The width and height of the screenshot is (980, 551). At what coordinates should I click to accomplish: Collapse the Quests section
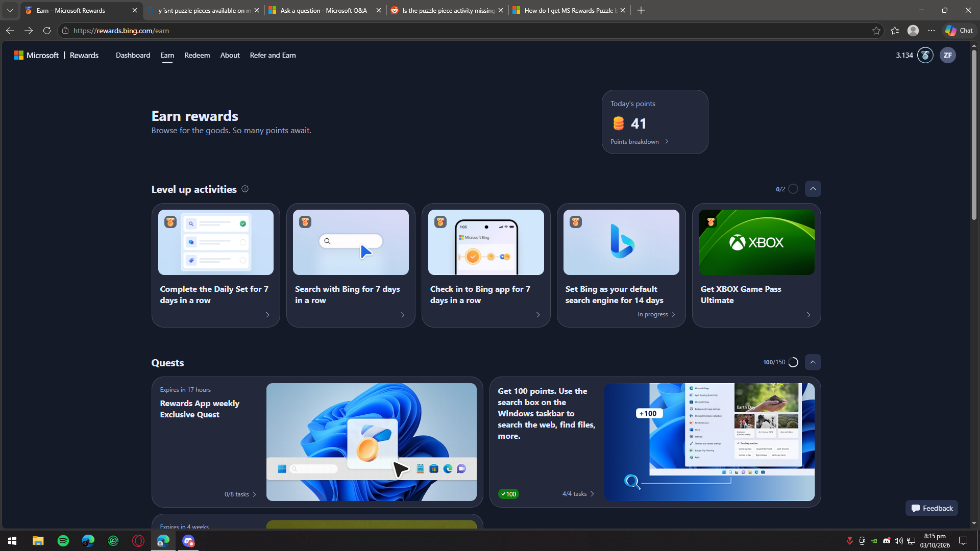coord(813,362)
